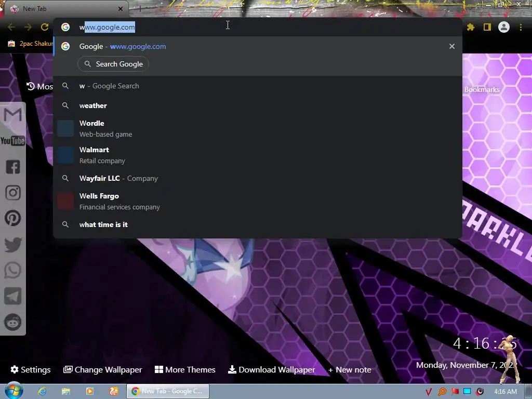This screenshot has height=399, width=532.
Task: Choose the 'w - Google Search' suggestion
Action: pos(258,86)
